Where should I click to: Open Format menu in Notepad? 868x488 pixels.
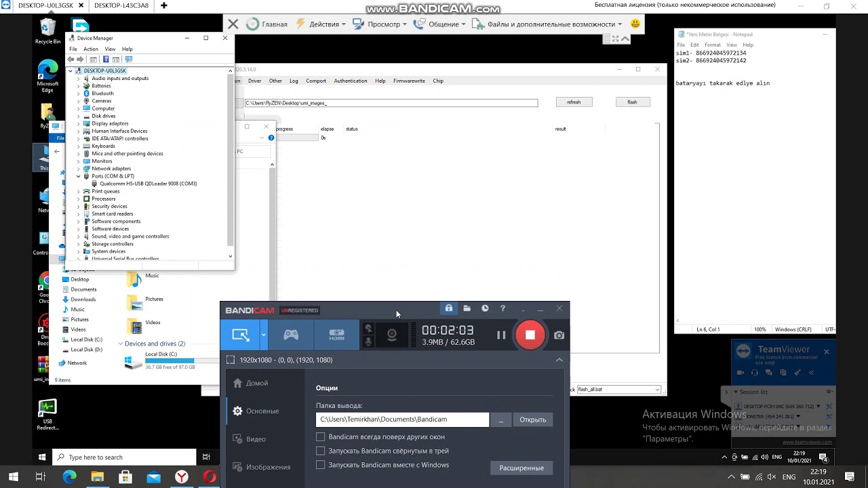click(712, 45)
